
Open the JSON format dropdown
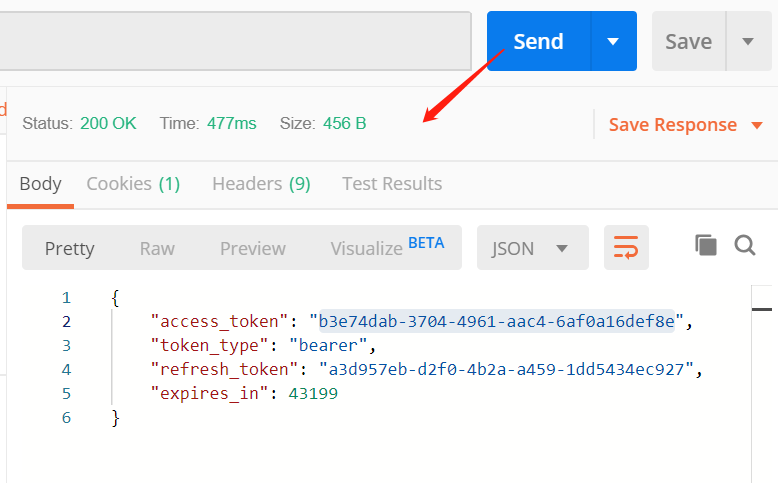click(531, 248)
